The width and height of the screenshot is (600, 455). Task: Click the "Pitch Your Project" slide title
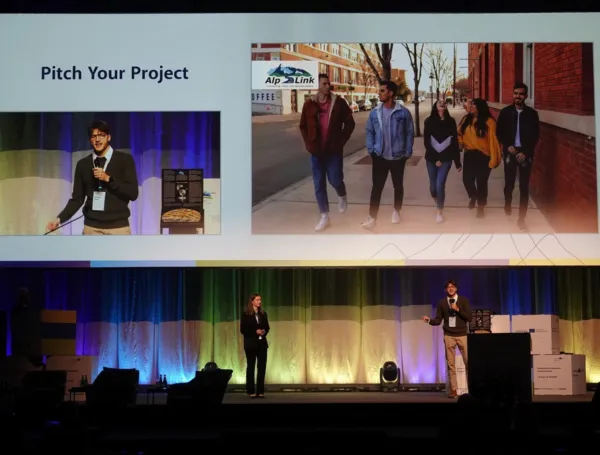click(x=114, y=73)
